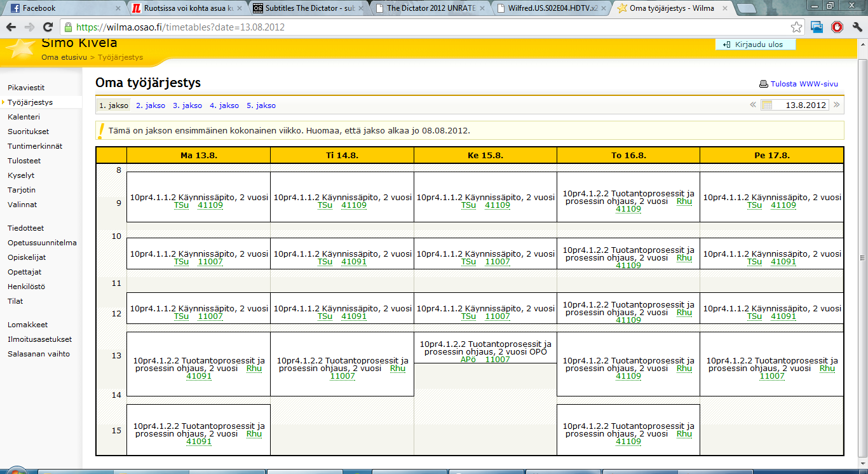Click the Tulosta WWW-sivu print link

click(804, 84)
